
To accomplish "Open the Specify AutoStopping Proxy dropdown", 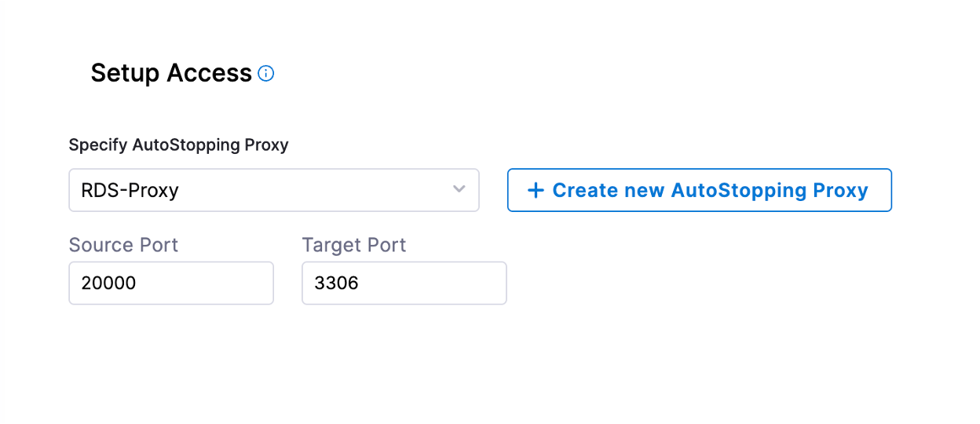I will [273, 190].
